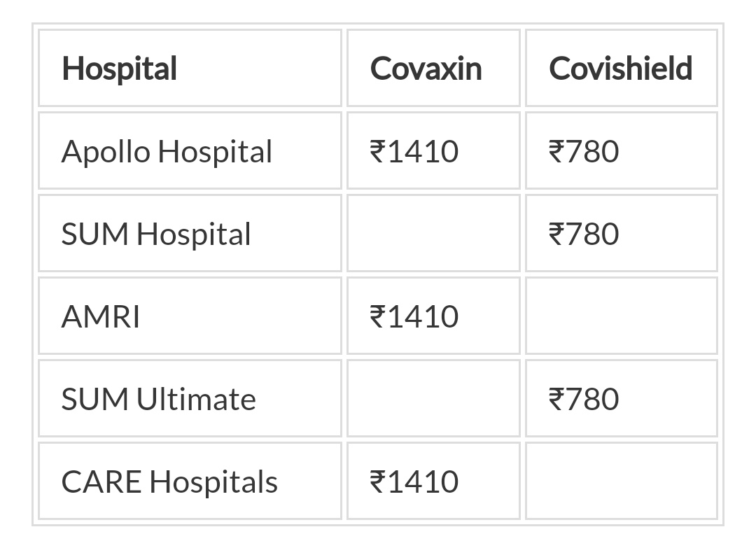Click the rupee symbol in SUM Ultimate's price
Image resolution: width=756 pixels, height=555 pixels.
tap(556, 399)
